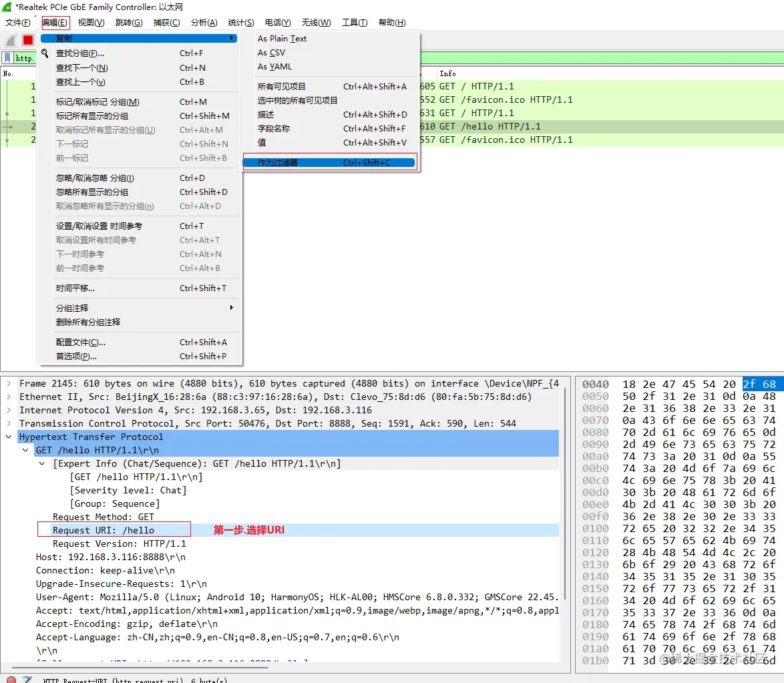Choose 配置文件(C)... menu item
The width and height of the screenshot is (784, 683).
pyautogui.click(x=138, y=343)
